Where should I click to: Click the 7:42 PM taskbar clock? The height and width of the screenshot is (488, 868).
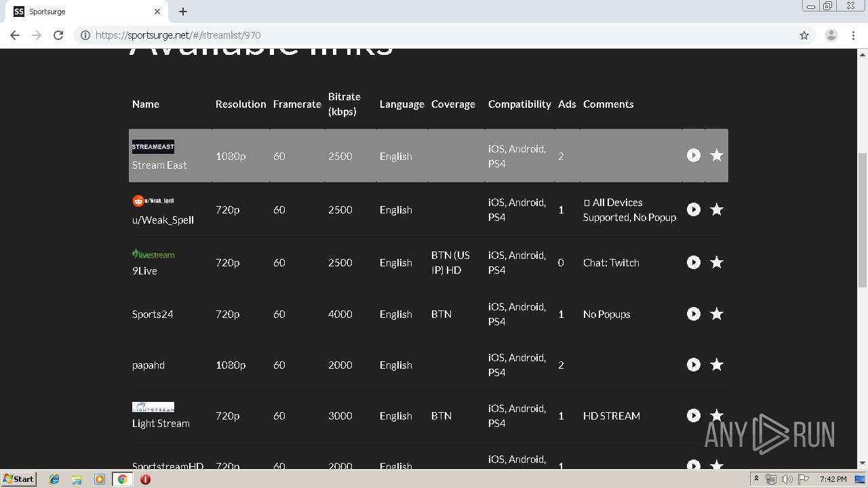(x=833, y=479)
